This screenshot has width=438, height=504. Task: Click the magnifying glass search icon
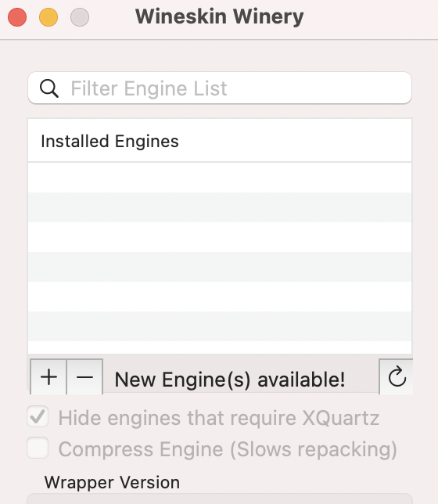(48, 88)
